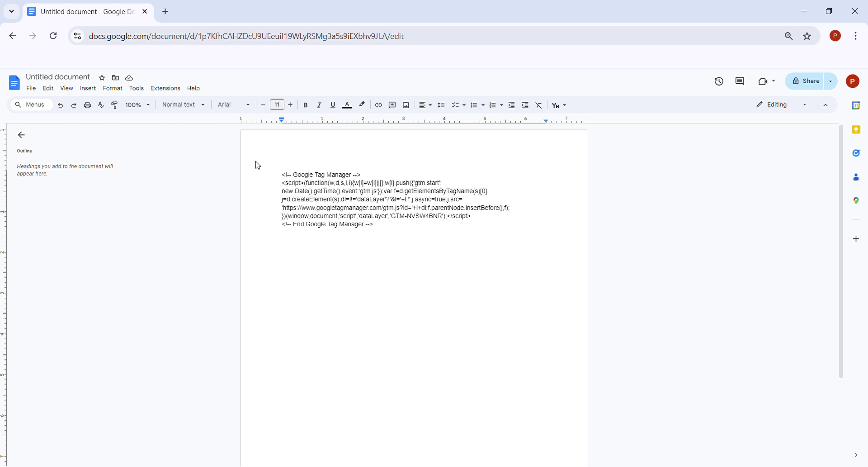The image size is (868, 467).
Task: Open version history
Action: 719,82
